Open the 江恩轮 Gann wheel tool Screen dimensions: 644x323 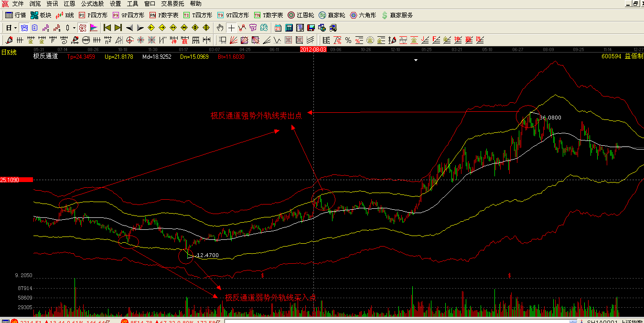tap(301, 15)
